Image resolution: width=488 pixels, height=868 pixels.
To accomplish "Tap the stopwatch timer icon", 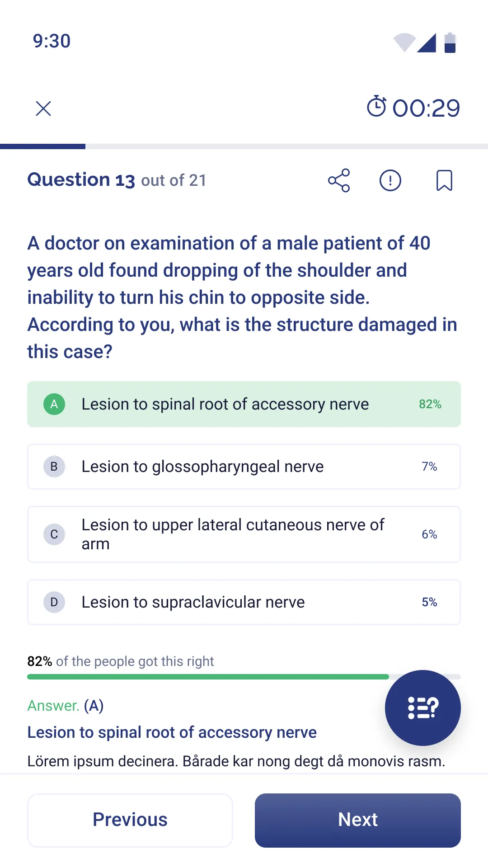I will coord(376,107).
